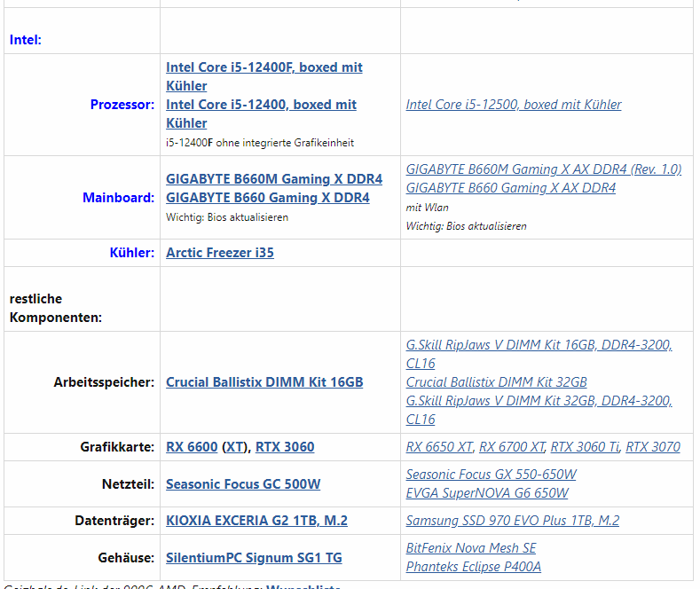This screenshot has height=589, width=700.
Task: Open the Intel Core i5-12400F boxed link
Action: pos(263,76)
